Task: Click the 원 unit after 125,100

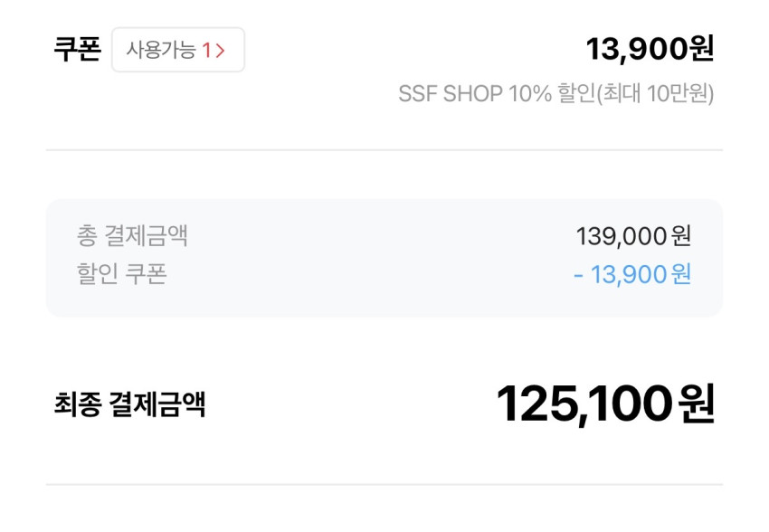Action: (x=697, y=404)
